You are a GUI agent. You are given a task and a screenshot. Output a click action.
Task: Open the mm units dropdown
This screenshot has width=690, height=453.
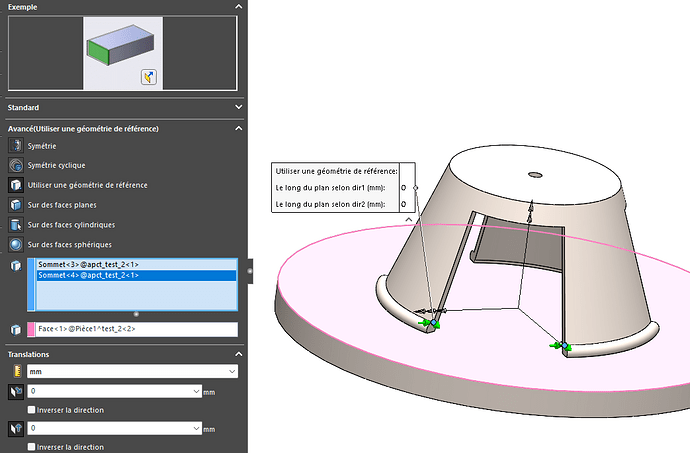click(232, 372)
